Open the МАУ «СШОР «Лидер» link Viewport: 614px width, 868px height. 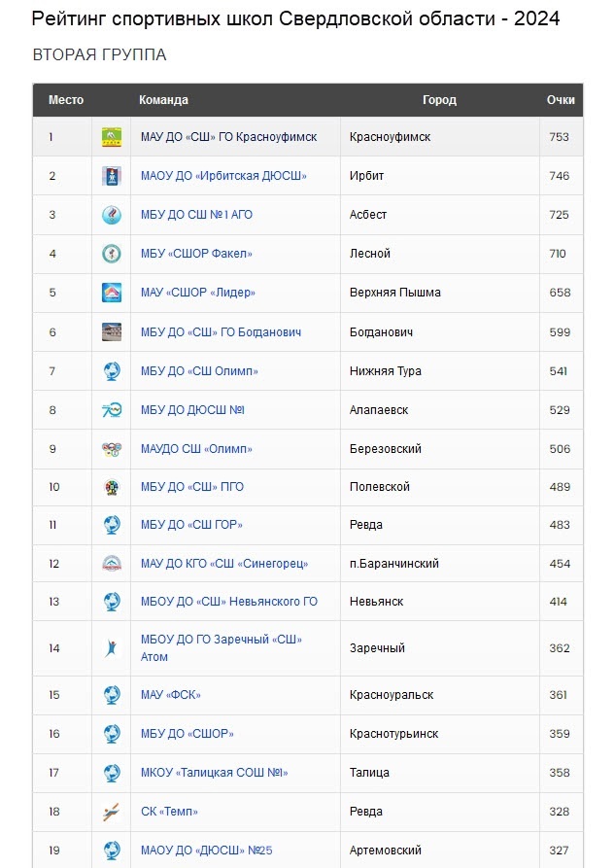point(198,293)
